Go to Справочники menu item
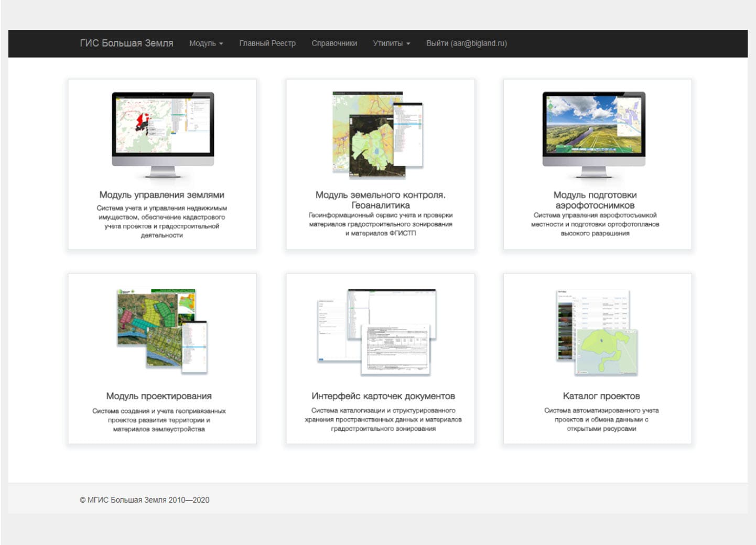Screen dimensions: 756x545 [334, 43]
